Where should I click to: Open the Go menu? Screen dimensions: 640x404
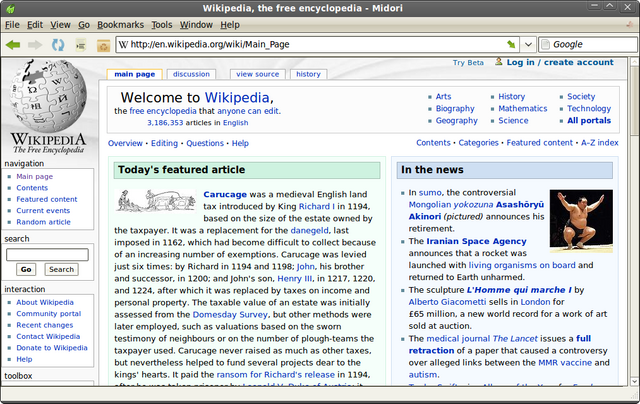[x=84, y=25]
